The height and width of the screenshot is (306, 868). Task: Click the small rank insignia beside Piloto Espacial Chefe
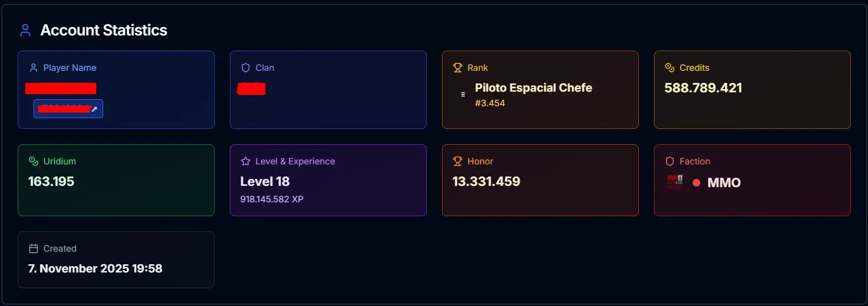pos(463,94)
